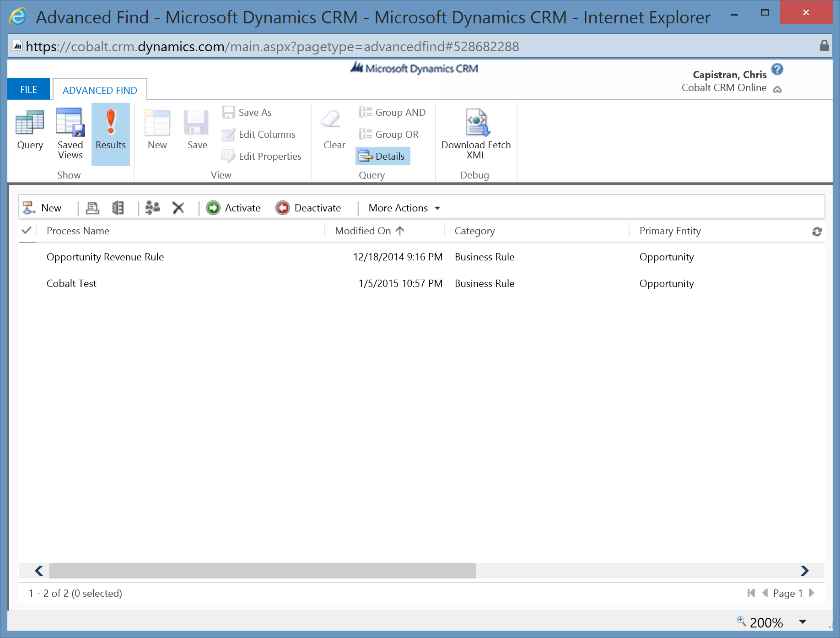Image resolution: width=840 pixels, height=638 pixels.
Task: Open the Query view icon
Action: (x=30, y=130)
